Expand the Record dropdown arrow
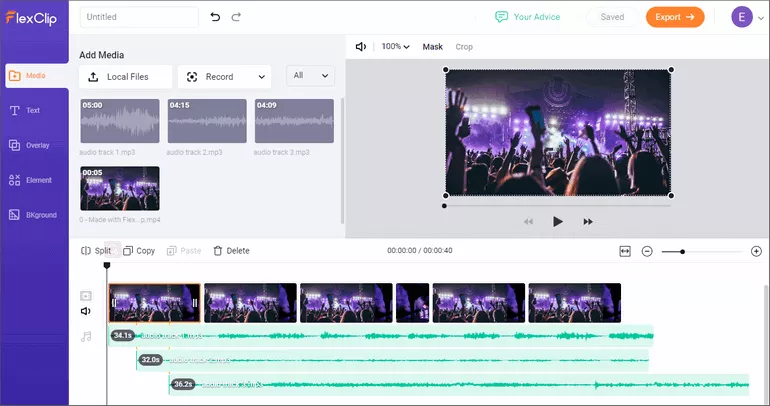 pos(262,77)
